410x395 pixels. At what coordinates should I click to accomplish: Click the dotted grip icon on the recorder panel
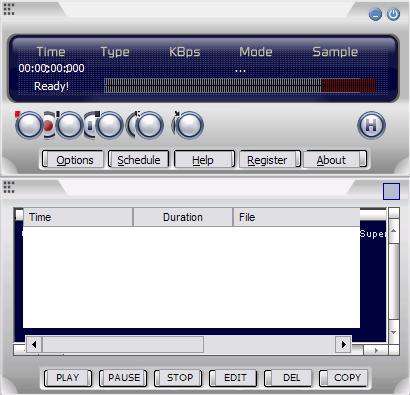[x=9, y=9]
